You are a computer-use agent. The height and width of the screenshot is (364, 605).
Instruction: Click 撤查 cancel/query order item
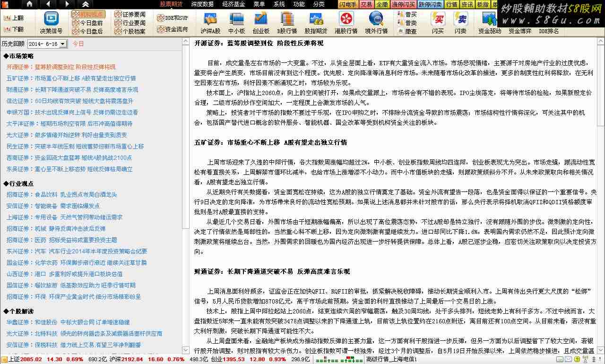pos(407,31)
